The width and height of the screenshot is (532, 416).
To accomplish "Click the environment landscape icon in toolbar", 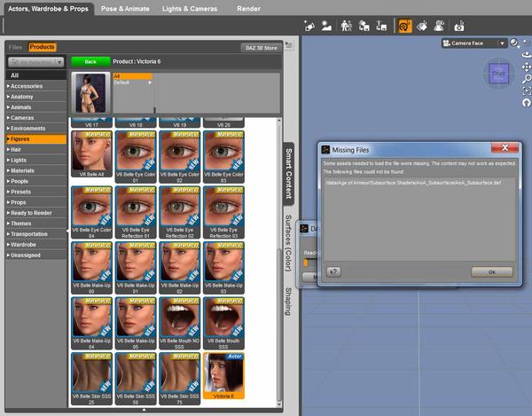I will pyautogui.click(x=326, y=26).
